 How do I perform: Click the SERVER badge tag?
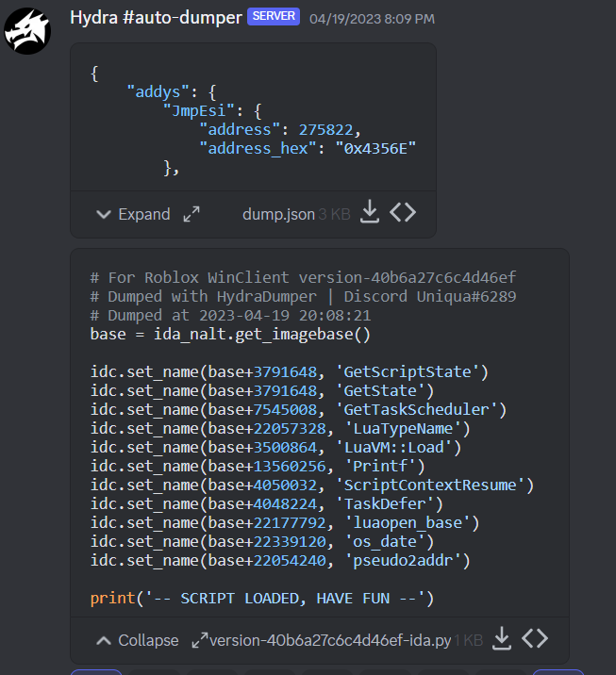click(274, 16)
